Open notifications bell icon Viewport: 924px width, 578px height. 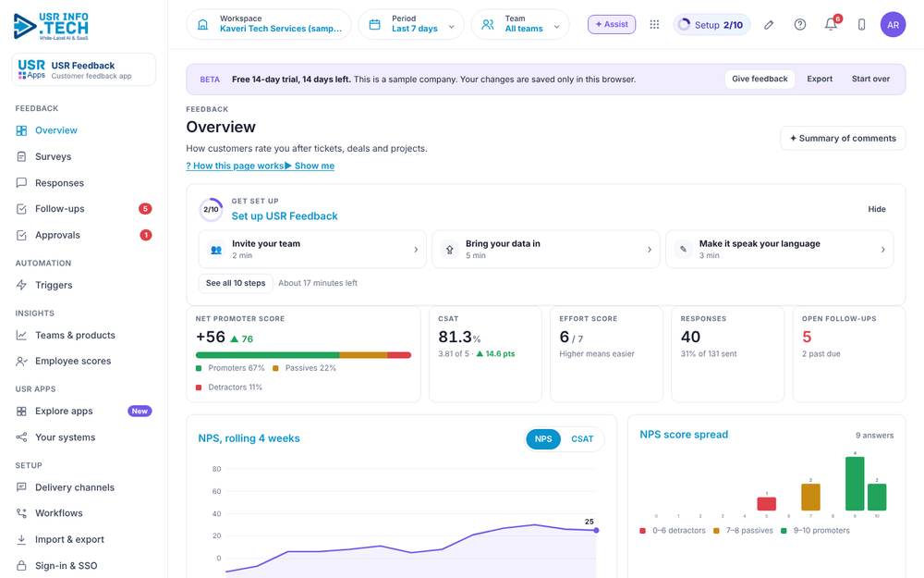831,25
